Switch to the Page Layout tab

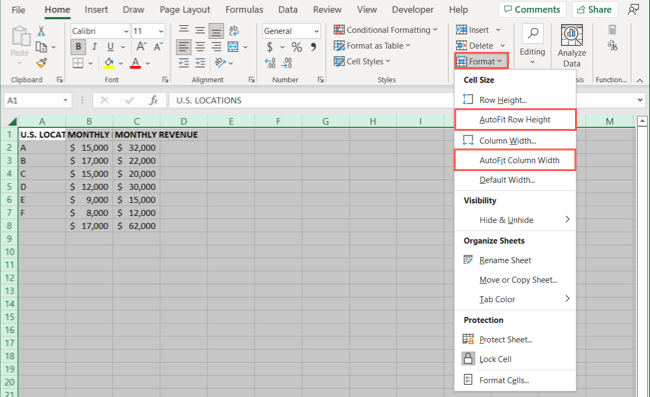click(x=185, y=10)
